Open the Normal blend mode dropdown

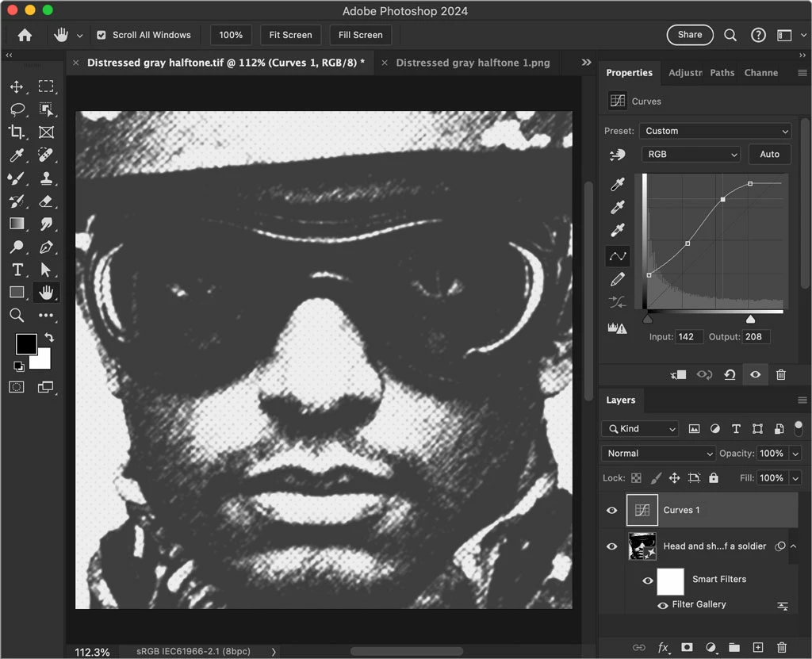click(658, 454)
